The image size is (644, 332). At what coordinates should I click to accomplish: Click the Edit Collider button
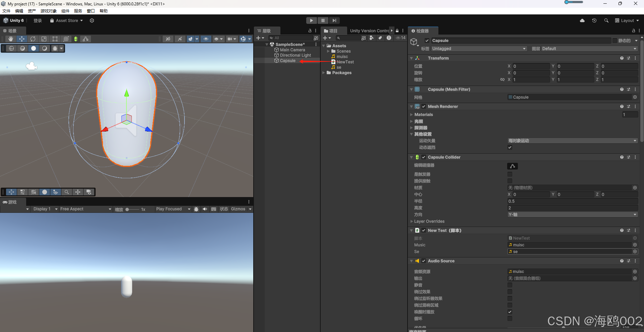[512, 166]
